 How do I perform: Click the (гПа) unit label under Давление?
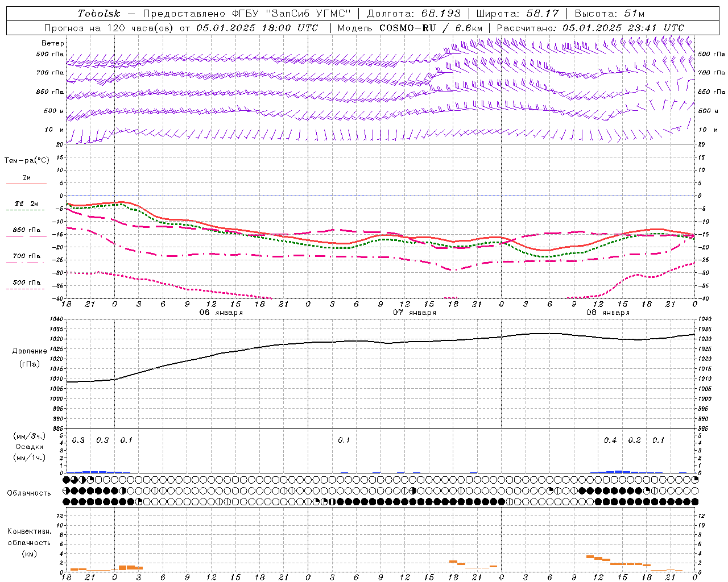pos(30,364)
